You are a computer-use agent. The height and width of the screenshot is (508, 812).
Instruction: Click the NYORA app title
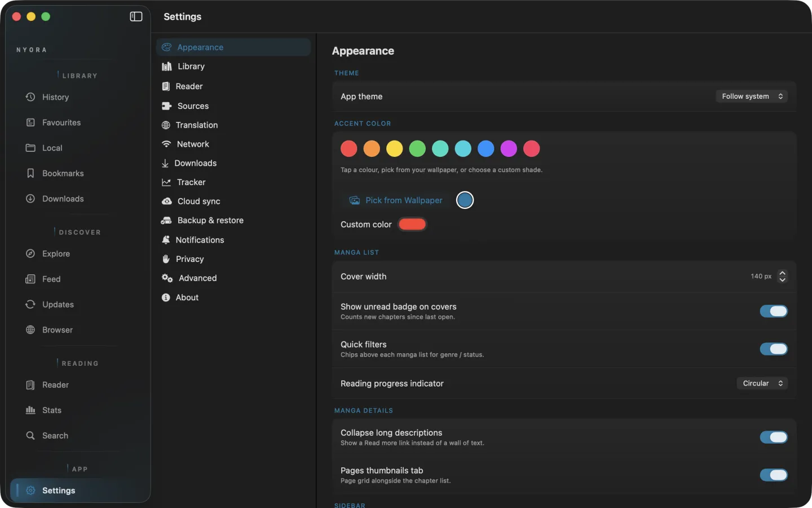tap(32, 50)
